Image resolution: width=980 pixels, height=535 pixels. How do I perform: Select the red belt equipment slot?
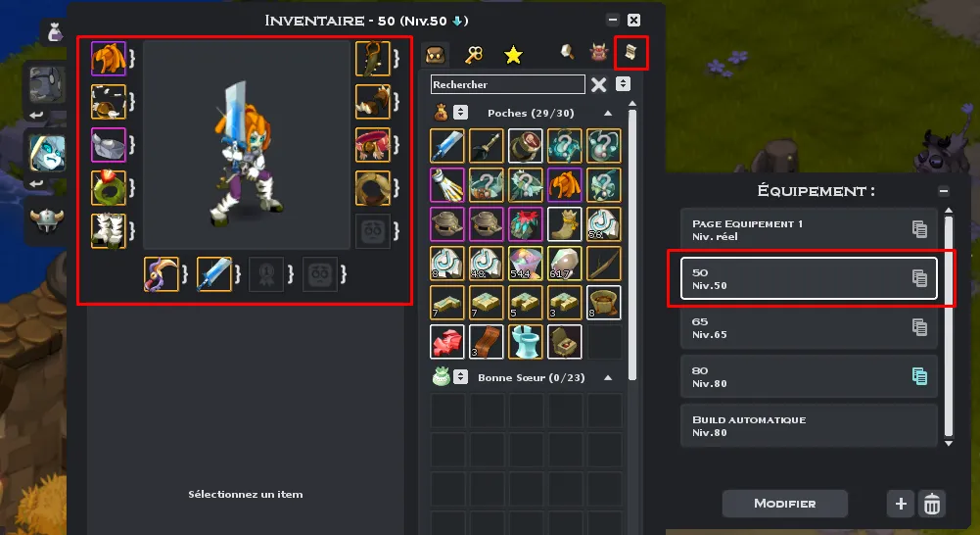(x=372, y=145)
